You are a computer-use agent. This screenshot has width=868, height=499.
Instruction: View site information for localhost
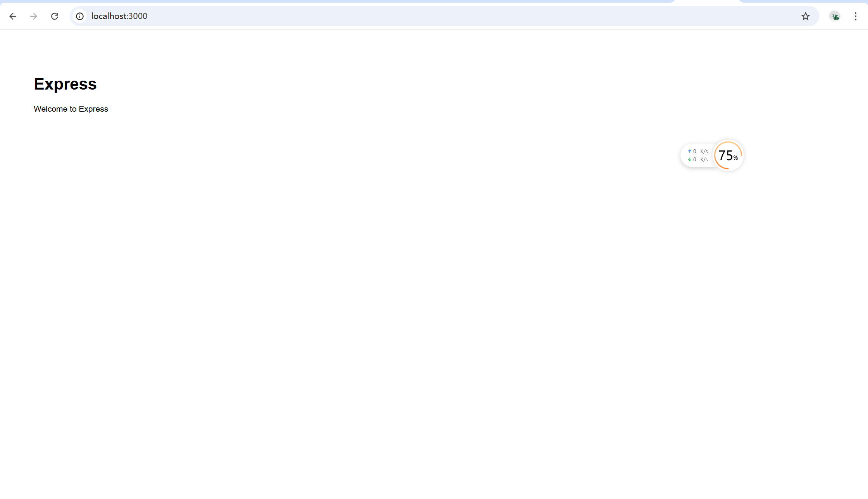[80, 16]
